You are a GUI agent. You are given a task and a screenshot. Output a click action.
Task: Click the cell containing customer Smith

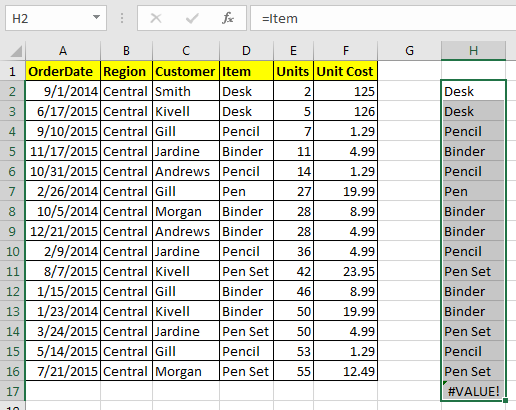(x=186, y=91)
